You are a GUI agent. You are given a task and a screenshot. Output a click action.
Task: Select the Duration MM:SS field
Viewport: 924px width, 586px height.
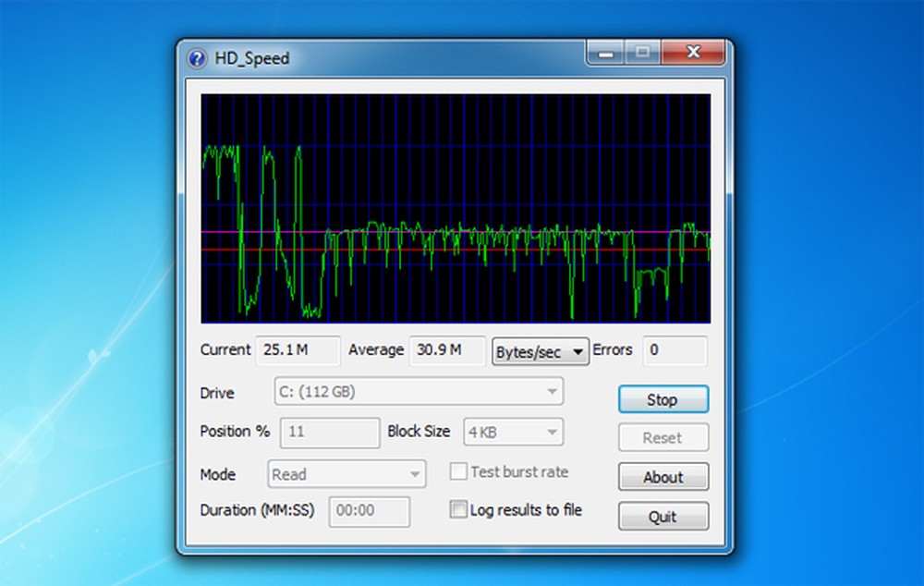pos(370,512)
